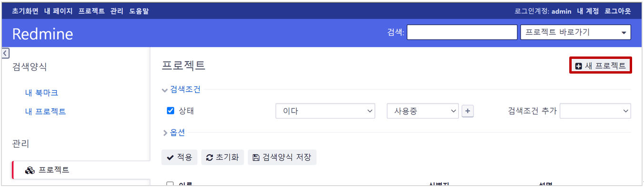
Task: Click the 로그아웃 link
Action: coord(618,11)
